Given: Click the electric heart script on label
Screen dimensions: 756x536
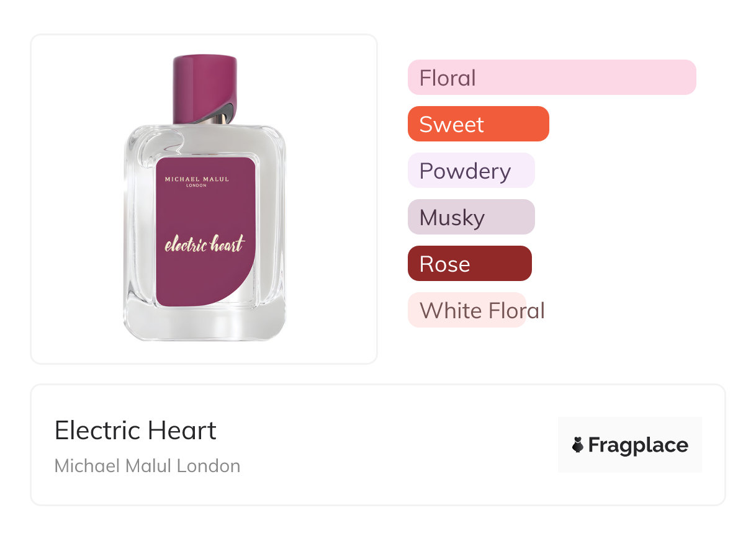Looking at the screenshot, I should click(204, 244).
